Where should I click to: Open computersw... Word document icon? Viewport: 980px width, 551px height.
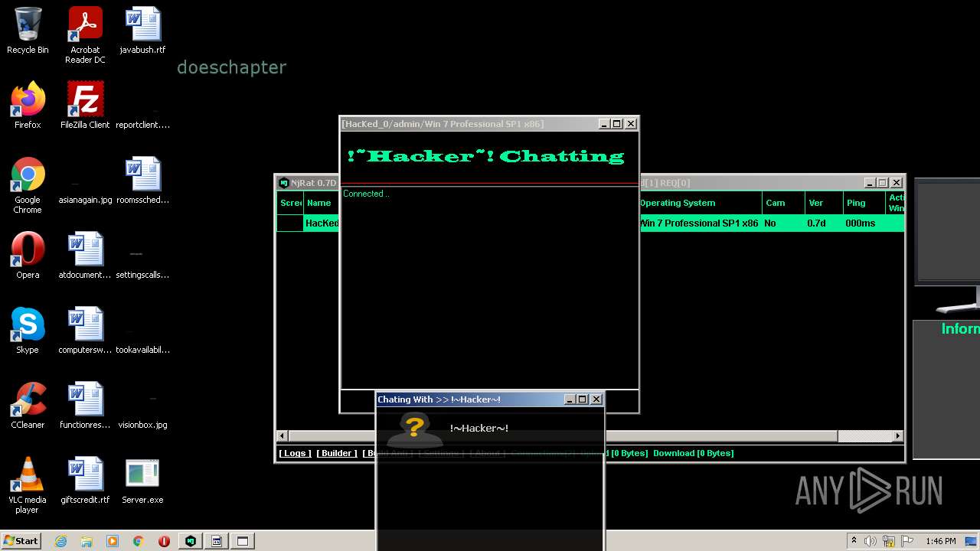pos(85,331)
